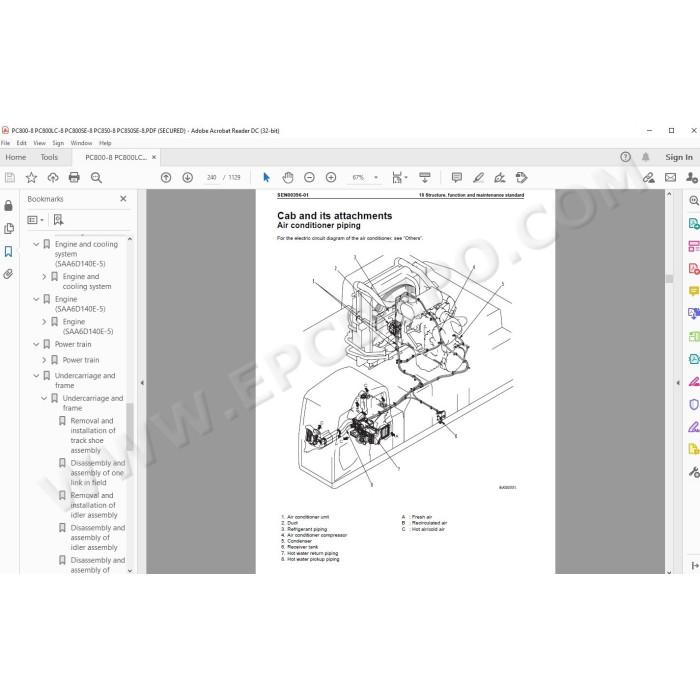Collapse the Engine (SAA6D140E-5) top bookmark

36,299
